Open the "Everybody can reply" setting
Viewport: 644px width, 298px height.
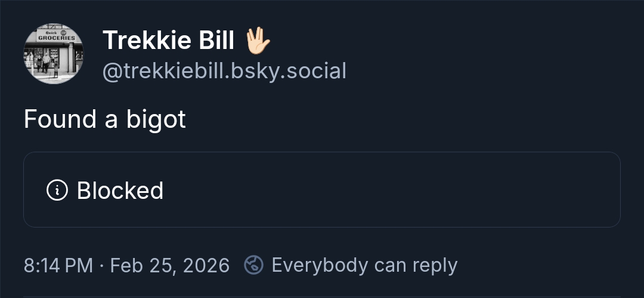(364, 265)
